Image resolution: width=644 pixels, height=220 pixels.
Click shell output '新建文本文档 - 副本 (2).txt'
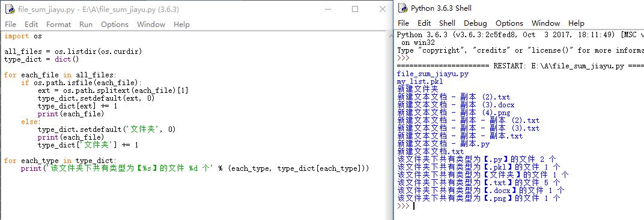tap(454, 97)
